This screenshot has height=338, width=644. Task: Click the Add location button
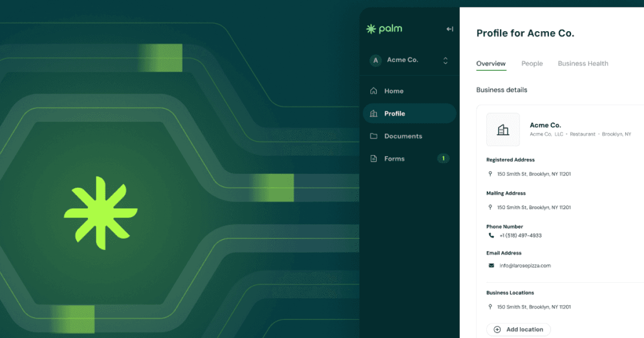(518, 329)
